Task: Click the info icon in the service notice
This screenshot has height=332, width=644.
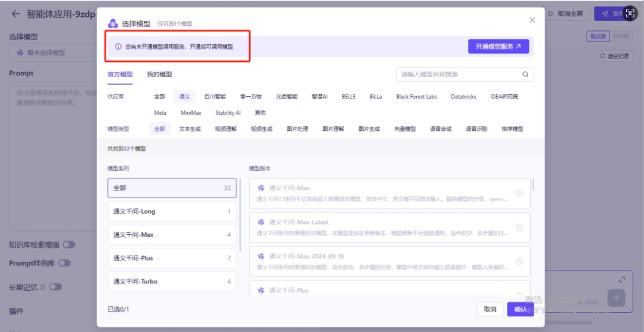Action: tap(118, 47)
